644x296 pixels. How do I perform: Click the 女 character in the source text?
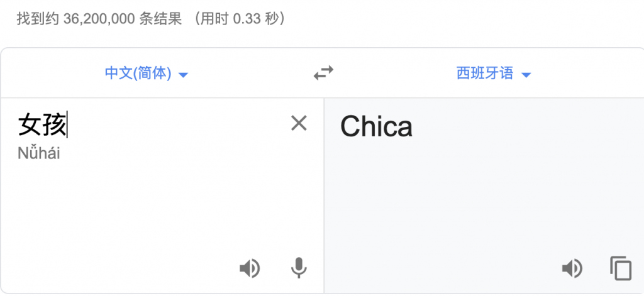(30, 124)
